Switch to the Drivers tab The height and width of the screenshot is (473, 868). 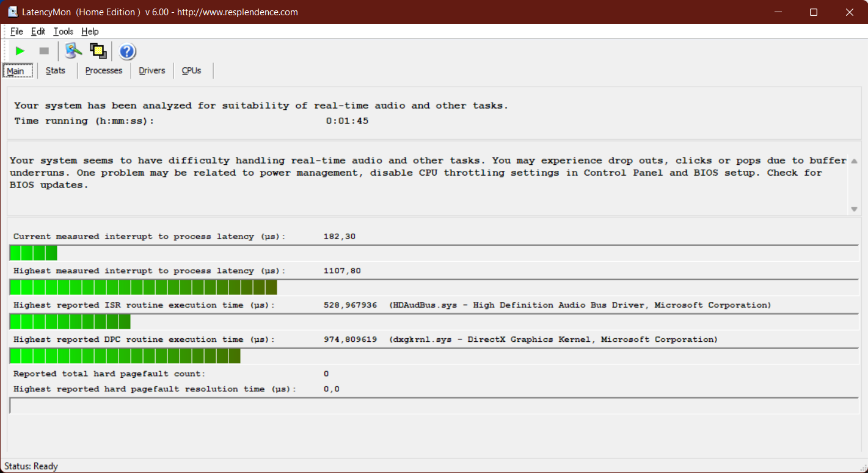coord(152,71)
